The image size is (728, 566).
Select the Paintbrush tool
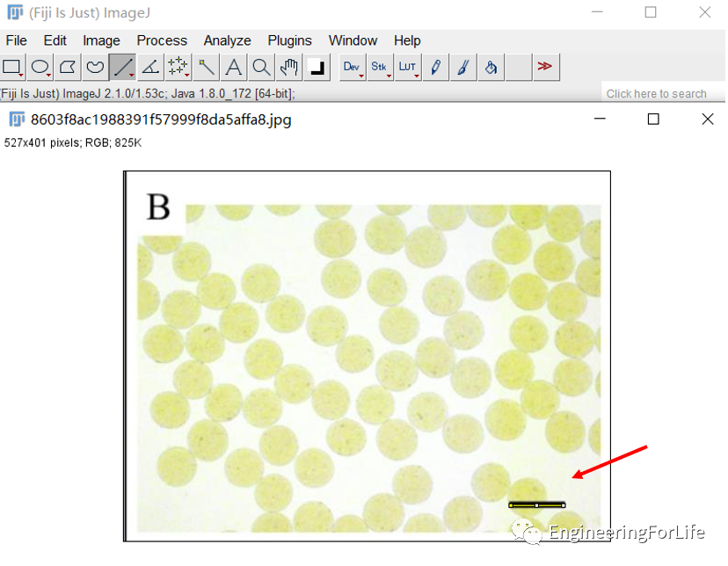click(x=462, y=68)
